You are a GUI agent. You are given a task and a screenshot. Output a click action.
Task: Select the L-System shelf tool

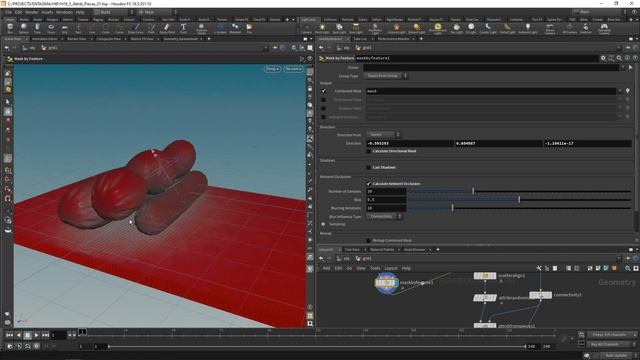(220, 29)
